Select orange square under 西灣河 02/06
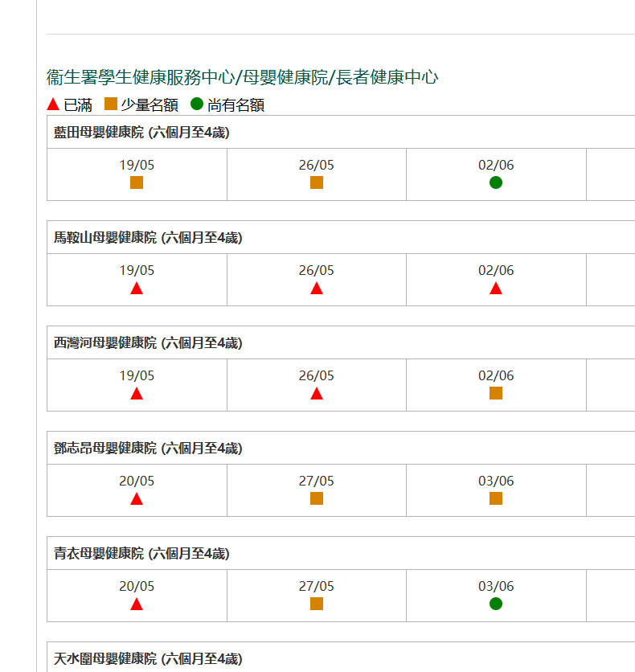 pos(496,393)
